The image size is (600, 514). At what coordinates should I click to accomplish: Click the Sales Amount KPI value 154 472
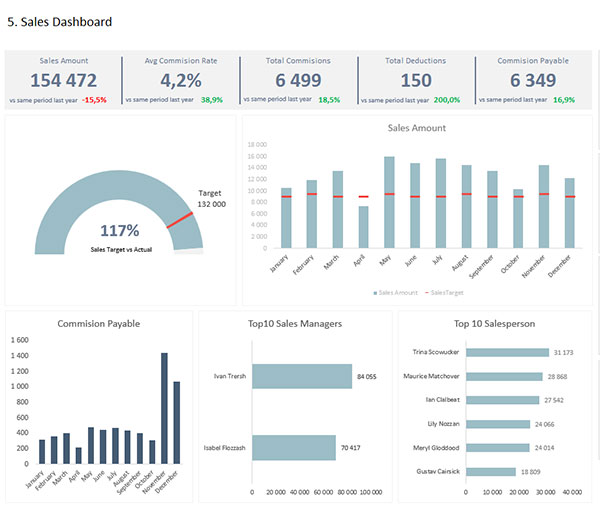[x=64, y=80]
